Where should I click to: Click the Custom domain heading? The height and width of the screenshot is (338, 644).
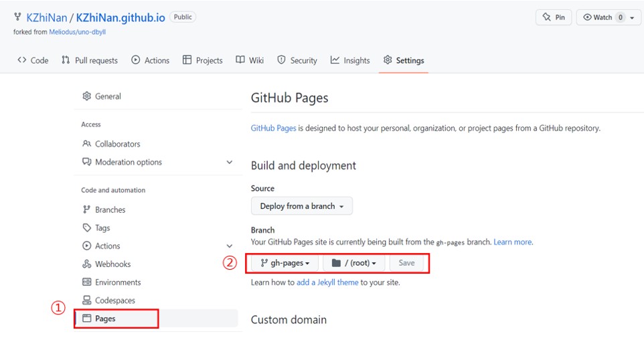click(289, 320)
